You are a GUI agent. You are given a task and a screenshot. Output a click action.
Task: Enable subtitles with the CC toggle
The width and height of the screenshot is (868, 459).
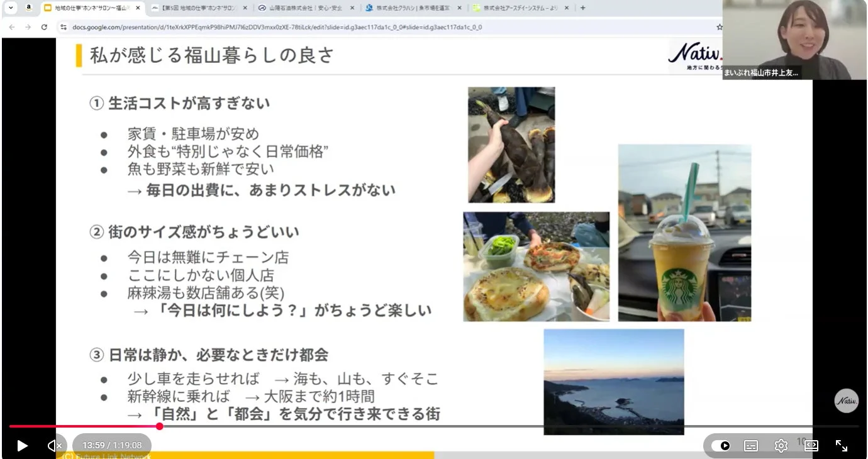click(750, 446)
